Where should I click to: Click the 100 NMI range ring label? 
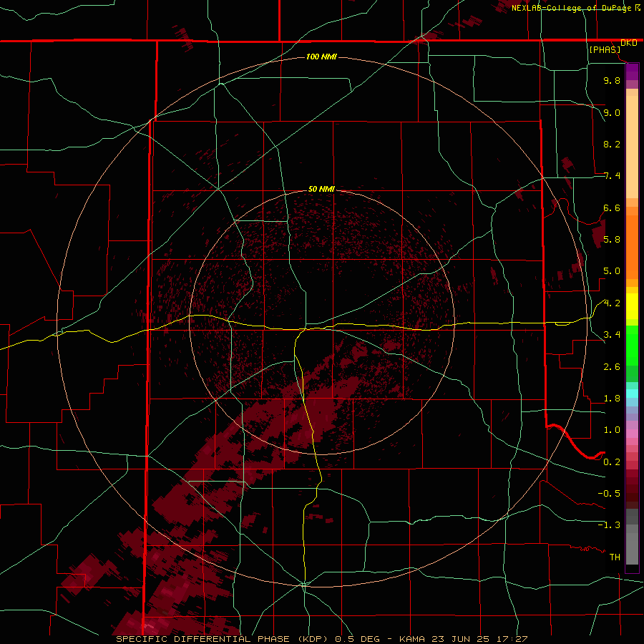click(321, 57)
